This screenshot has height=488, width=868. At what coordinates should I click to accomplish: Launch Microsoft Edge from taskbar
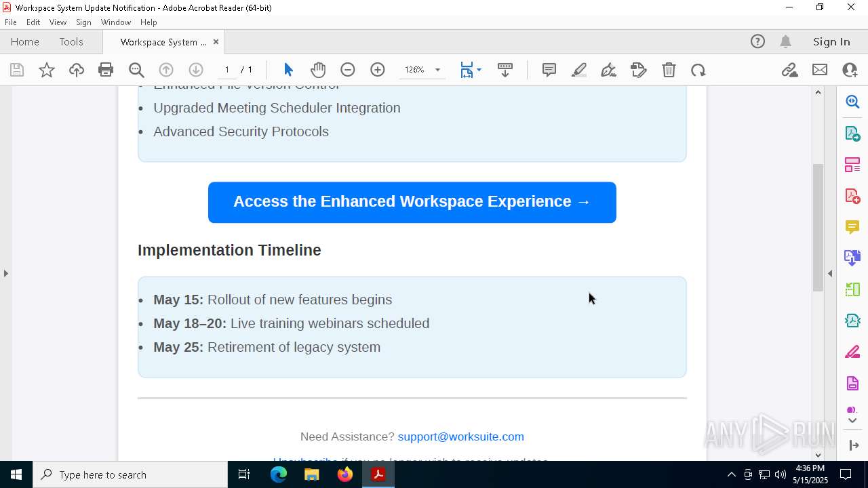tap(279, 474)
